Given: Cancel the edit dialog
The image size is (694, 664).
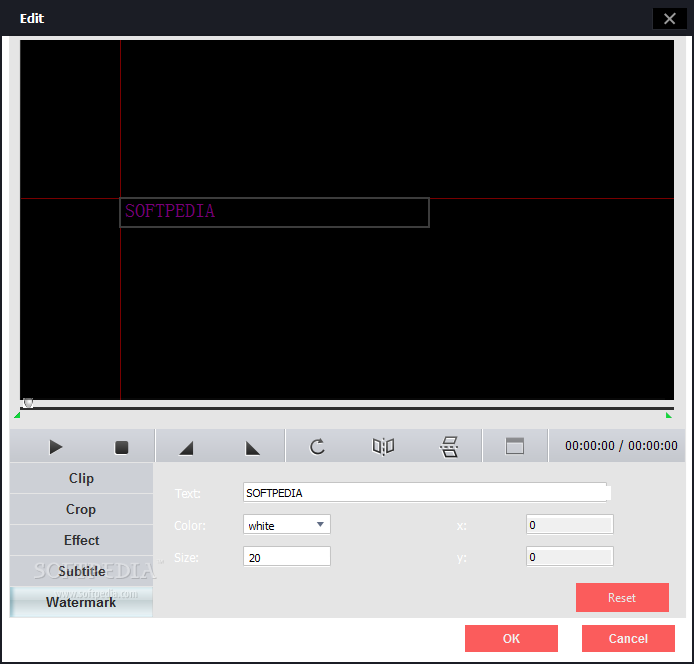Looking at the screenshot, I should click(x=628, y=638).
